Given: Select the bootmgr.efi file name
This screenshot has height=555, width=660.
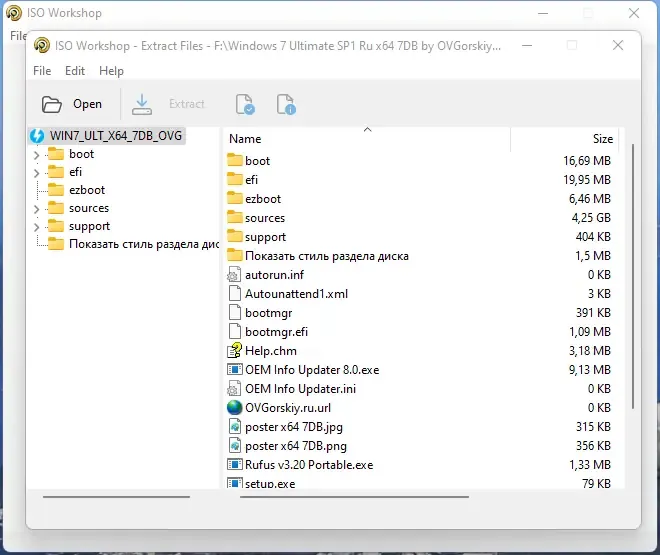Looking at the screenshot, I should click(x=276, y=332).
